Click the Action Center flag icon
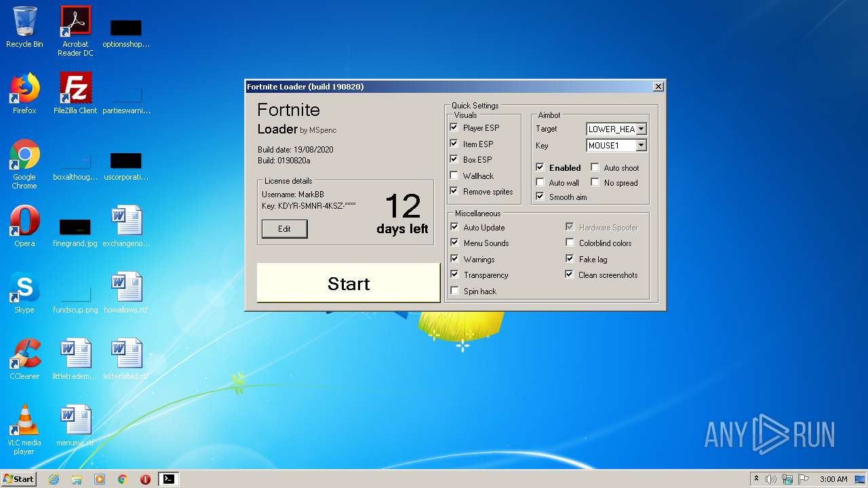This screenshot has width=868, height=488. 804,479
